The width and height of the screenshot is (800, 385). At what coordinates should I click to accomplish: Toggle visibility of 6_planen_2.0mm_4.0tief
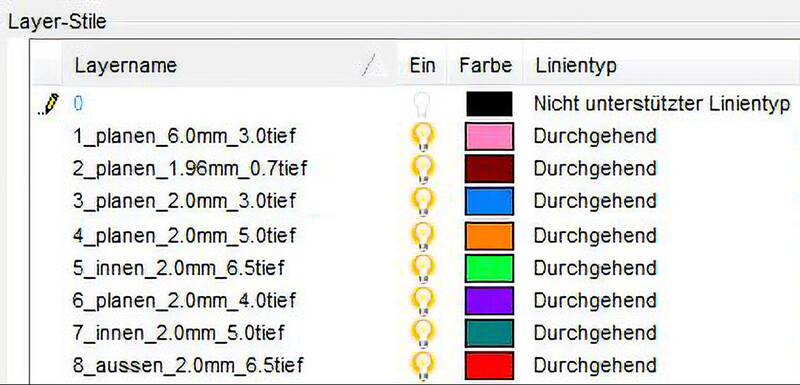(x=423, y=301)
